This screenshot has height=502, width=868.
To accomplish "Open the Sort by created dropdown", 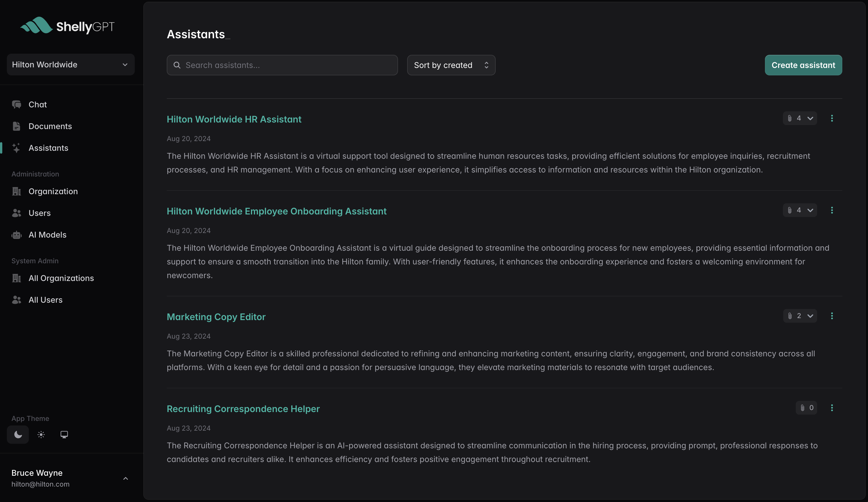I will click(451, 65).
